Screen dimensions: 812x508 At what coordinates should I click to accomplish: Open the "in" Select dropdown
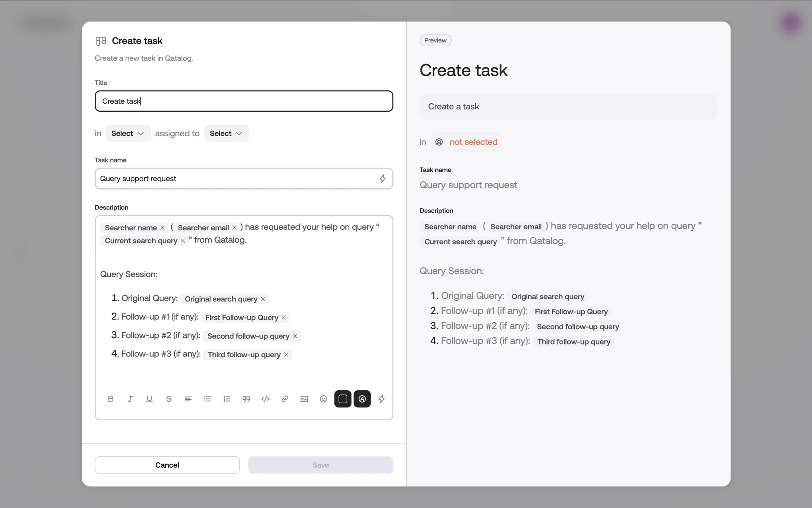tap(128, 133)
